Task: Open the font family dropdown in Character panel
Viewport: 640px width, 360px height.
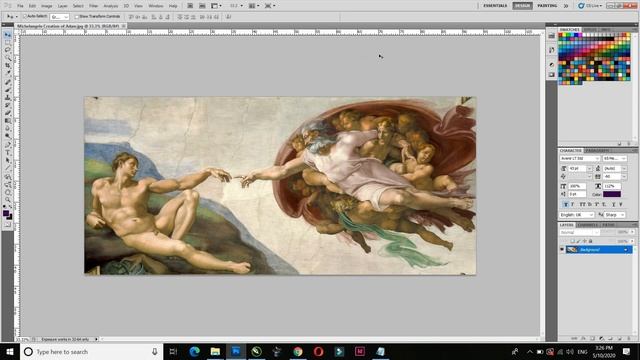Action: coord(580,158)
